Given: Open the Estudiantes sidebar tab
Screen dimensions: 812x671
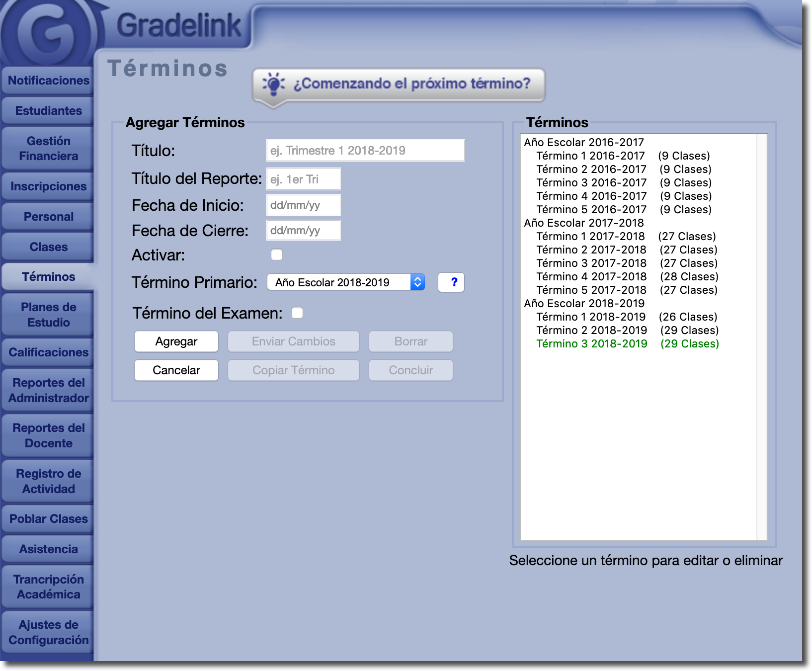Looking at the screenshot, I should pyautogui.click(x=48, y=111).
